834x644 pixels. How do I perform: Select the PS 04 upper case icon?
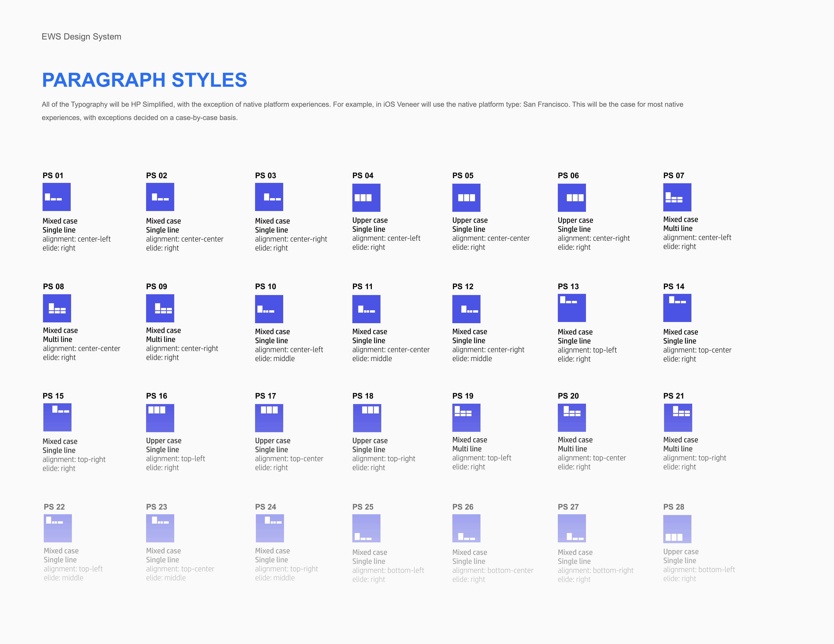(366, 198)
